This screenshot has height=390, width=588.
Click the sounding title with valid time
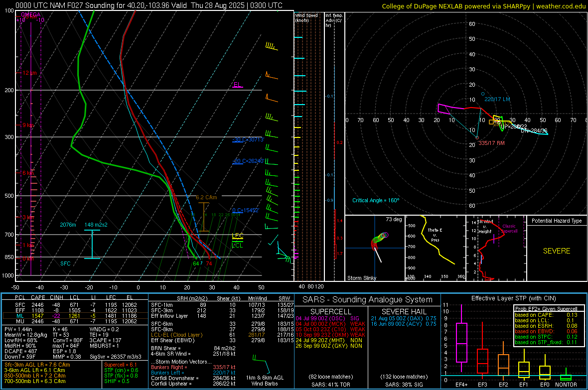pyautogui.click(x=149, y=5)
